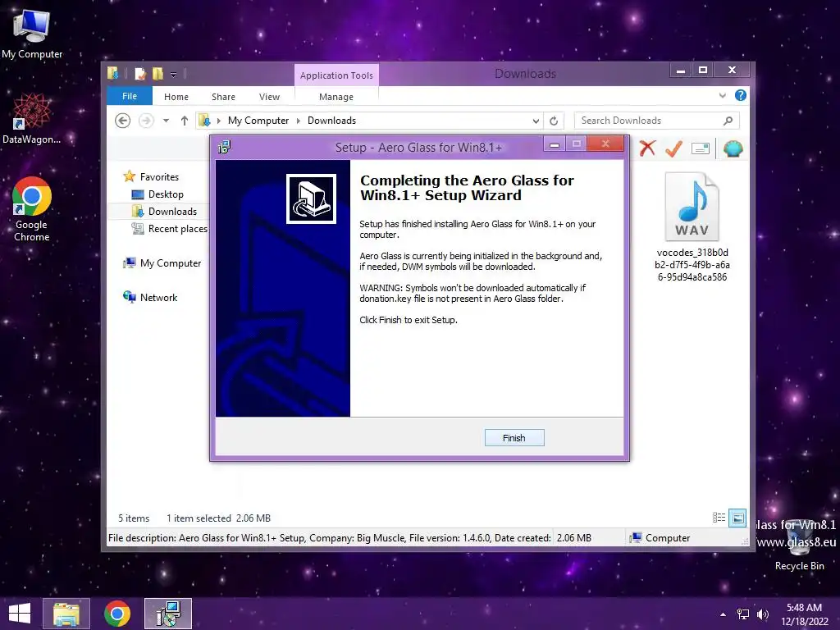The image size is (840, 630).
Task: Switch to details view layout
Action: (x=719, y=518)
